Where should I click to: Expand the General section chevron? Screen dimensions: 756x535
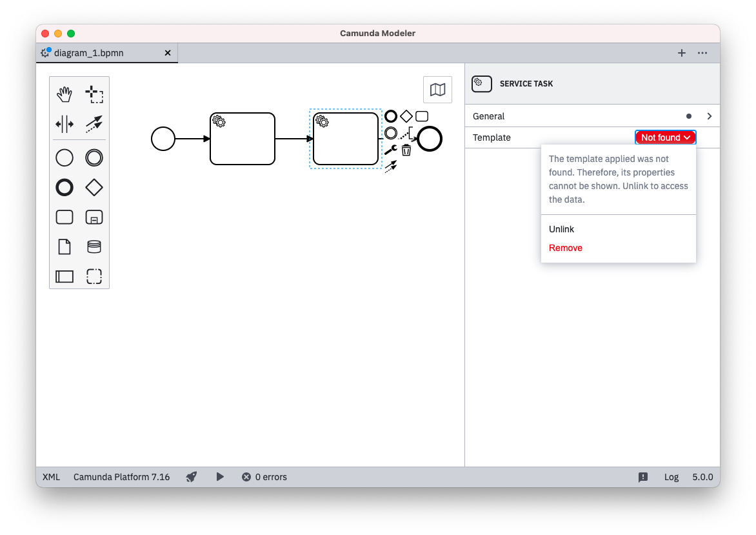(709, 116)
